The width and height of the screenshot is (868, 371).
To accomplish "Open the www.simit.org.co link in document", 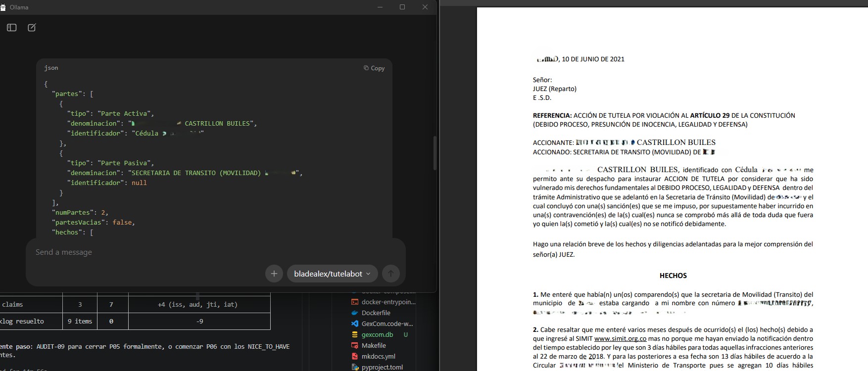I will 620,339.
